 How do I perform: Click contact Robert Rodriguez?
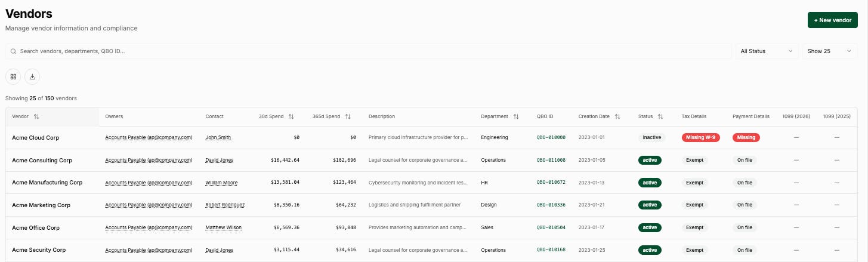[225, 205]
